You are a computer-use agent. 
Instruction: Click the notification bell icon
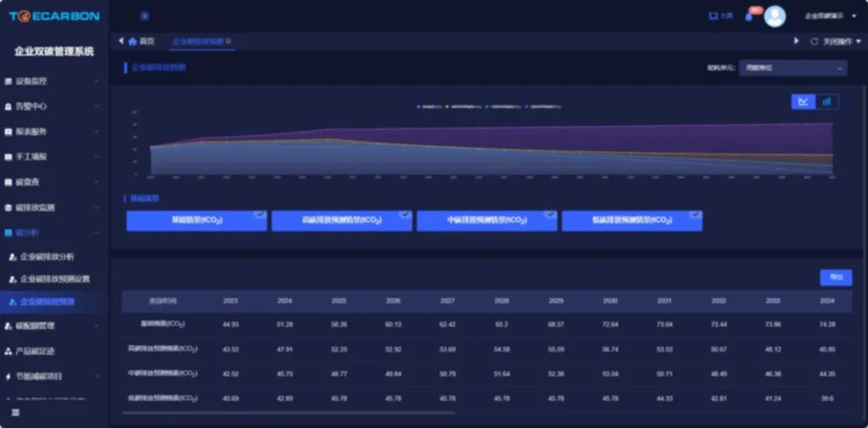(x=749, y=17)
